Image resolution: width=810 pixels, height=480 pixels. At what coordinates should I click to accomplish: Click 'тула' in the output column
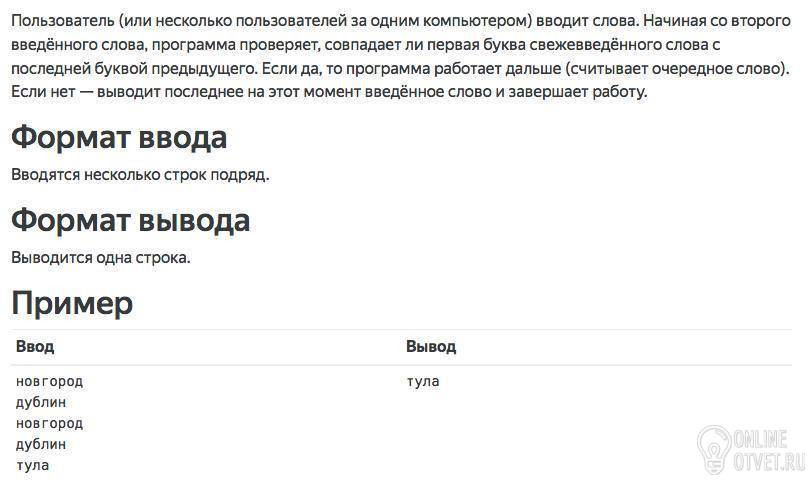coord(423,381)
